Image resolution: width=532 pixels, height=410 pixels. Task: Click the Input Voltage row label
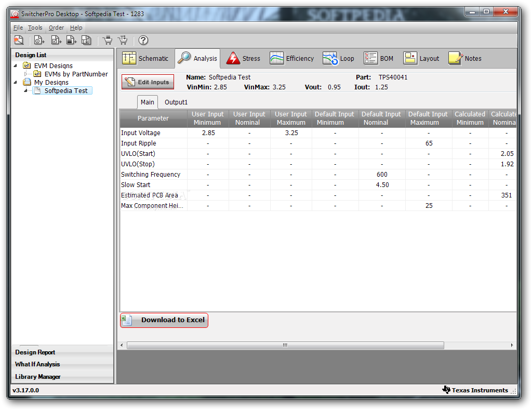click(x=140, y=133)
